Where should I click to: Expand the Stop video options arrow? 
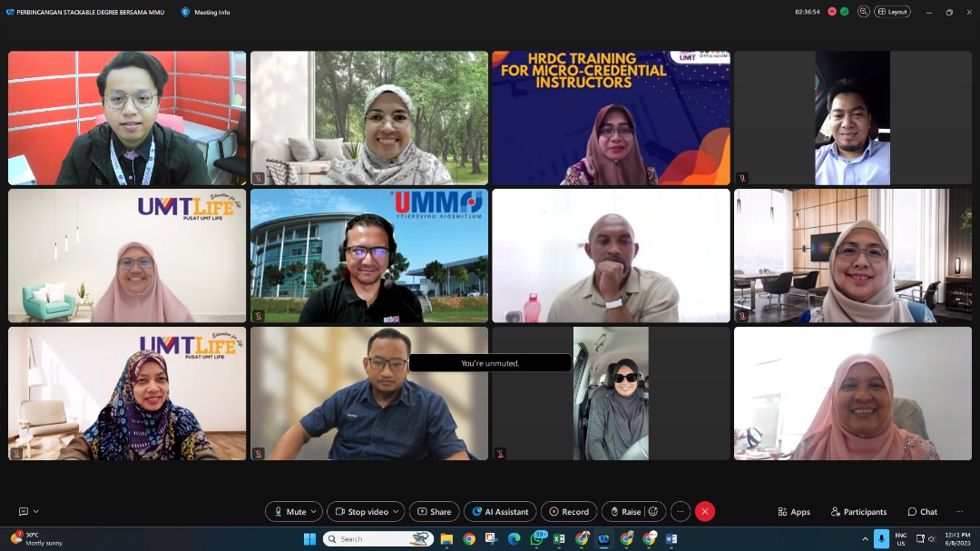pyautogui.click(x=397, y=512)
